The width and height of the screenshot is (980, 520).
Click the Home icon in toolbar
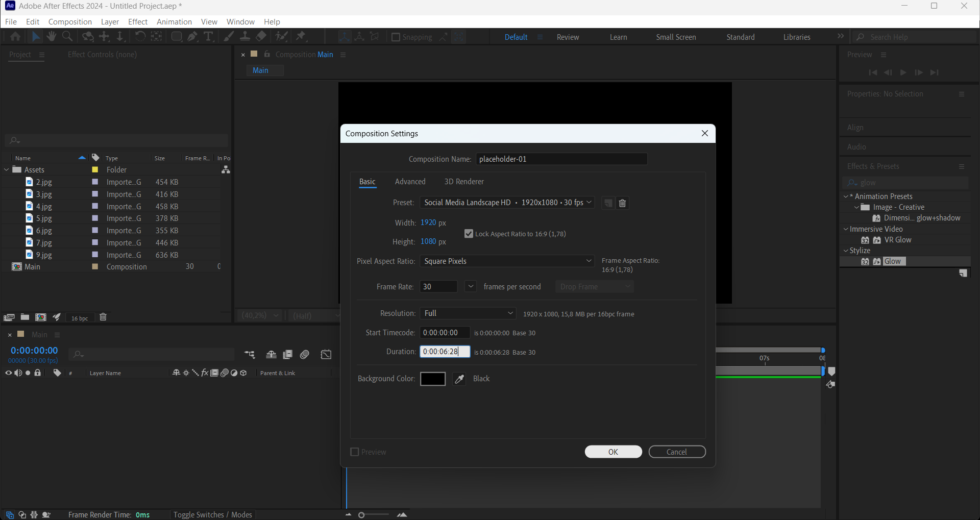(15, 37)
